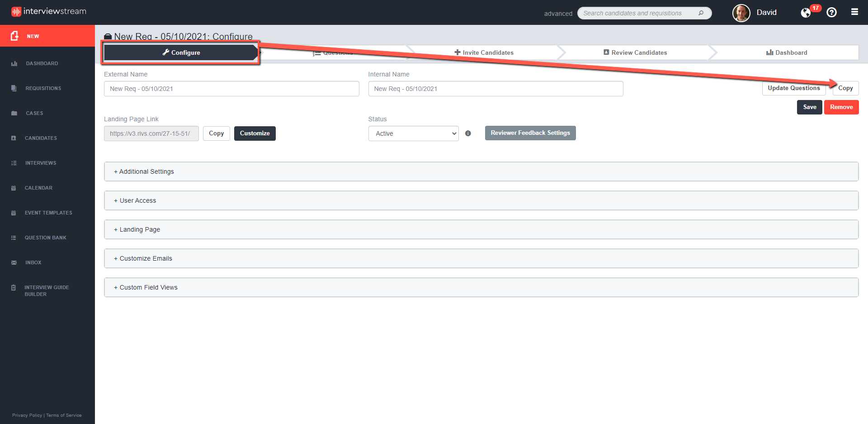Click the interviewstream logo

coord(48,11)
